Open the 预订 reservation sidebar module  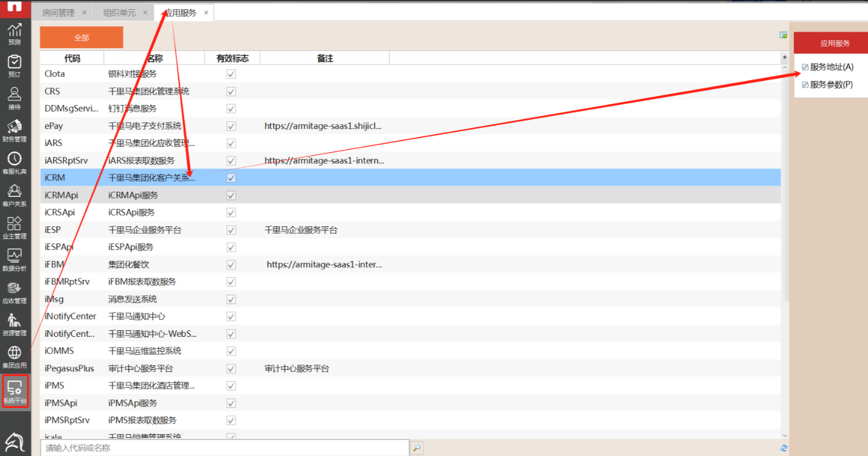tap(15, 66)
